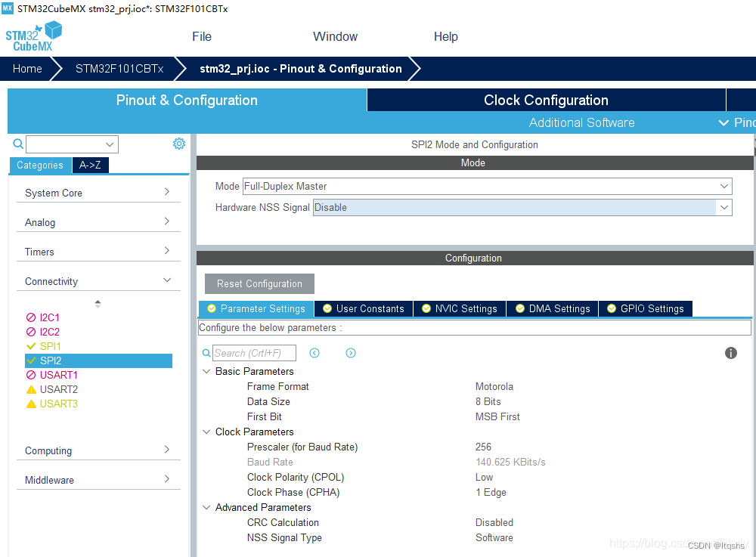Open the DMA Settings tab
Image resolution: width=756 pixels, height=557 pixels.
pyautogui.click(x=553, y=309)
